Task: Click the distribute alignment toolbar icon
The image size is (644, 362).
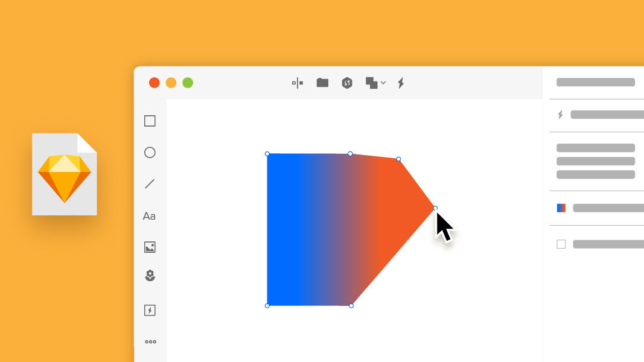Action: coord(298,83)
